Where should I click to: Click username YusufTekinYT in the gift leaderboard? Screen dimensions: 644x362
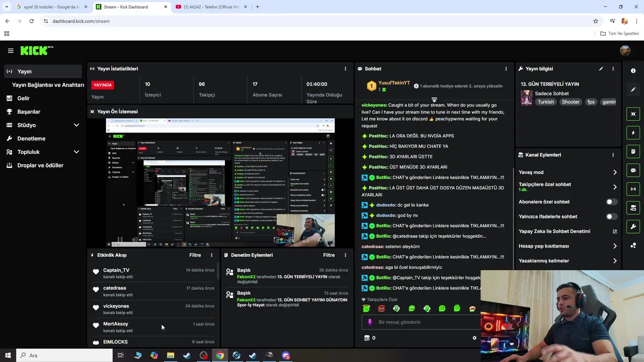[x=394, y=83]
